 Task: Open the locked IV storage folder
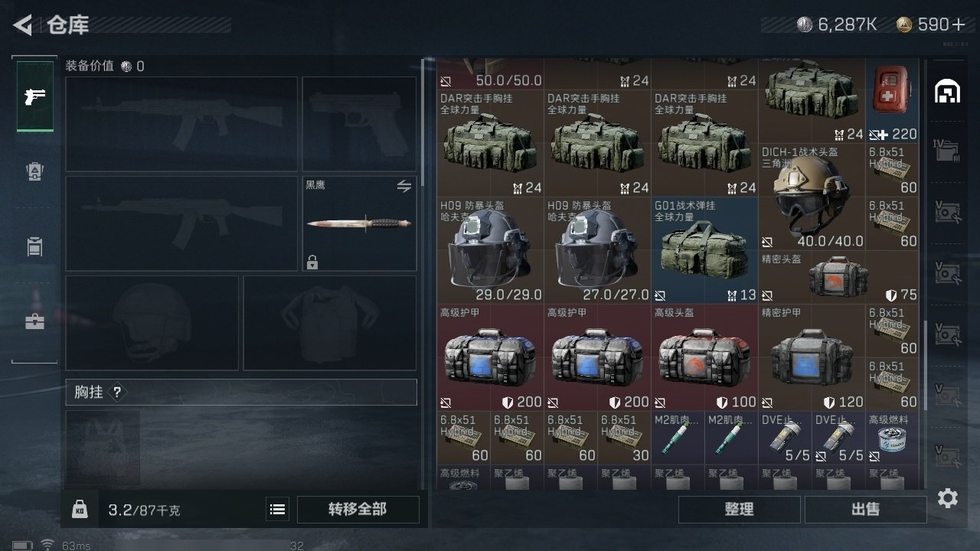(947, 149)
